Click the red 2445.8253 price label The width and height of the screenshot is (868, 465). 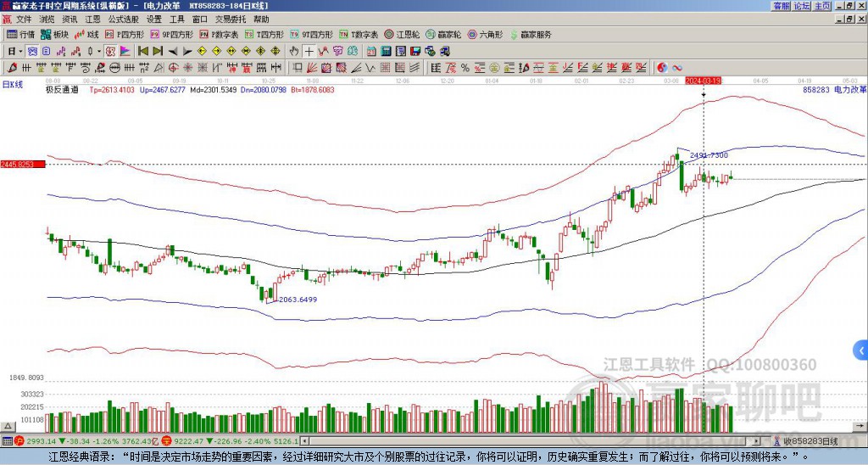point(22,165)
